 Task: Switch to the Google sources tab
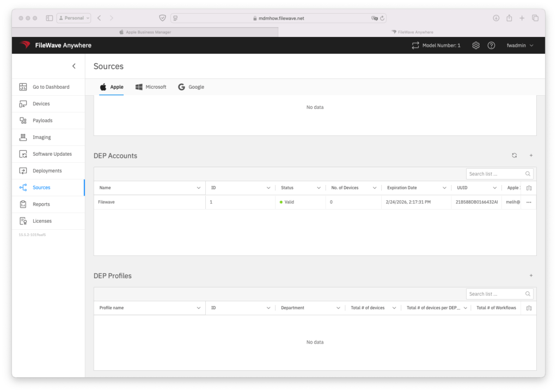(191, 87)
